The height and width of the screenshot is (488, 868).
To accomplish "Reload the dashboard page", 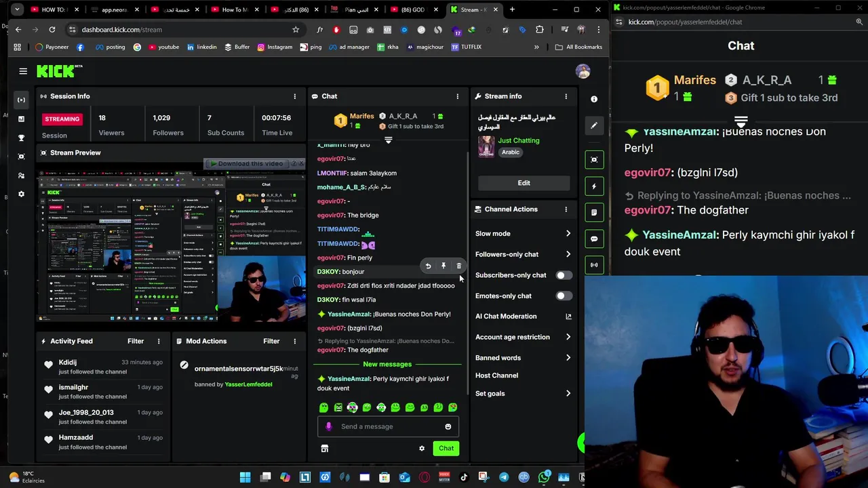I will tap(52, 30).
